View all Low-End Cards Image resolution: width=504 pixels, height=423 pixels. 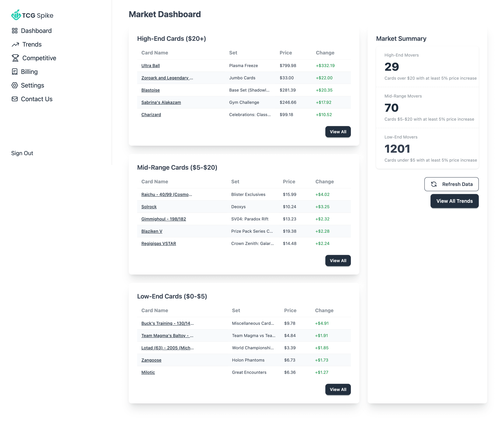pyautogui.click(x=338, y=390)
